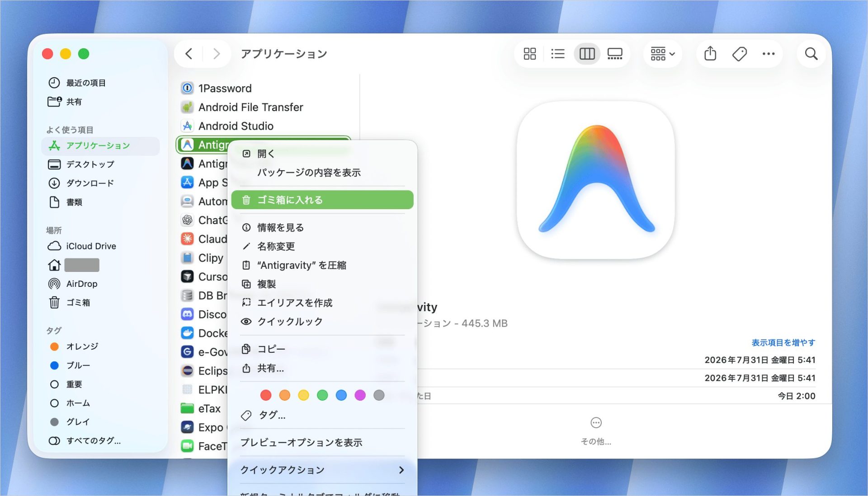Choose タグ... from the context menu
Image resolution: width=868 pixels, height=496 pixels.
(x=322, y=415)
